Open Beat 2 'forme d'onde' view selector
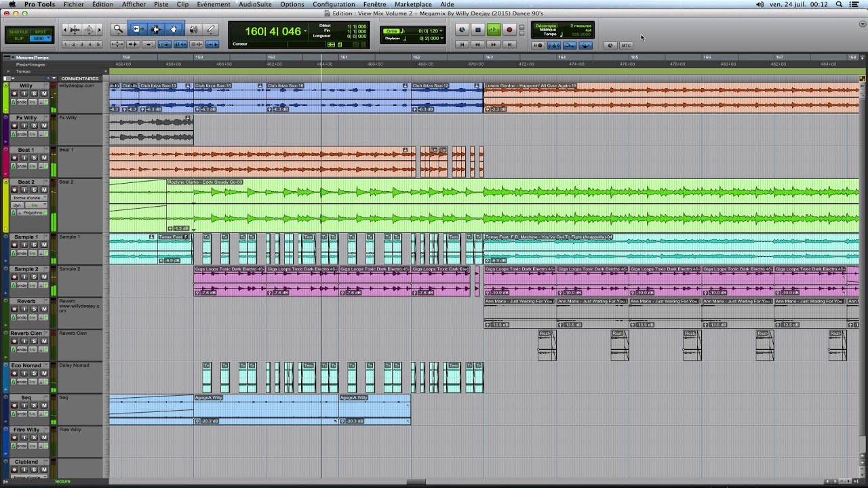This screenshot has width=868, height=488. click(x=29, y=197)
